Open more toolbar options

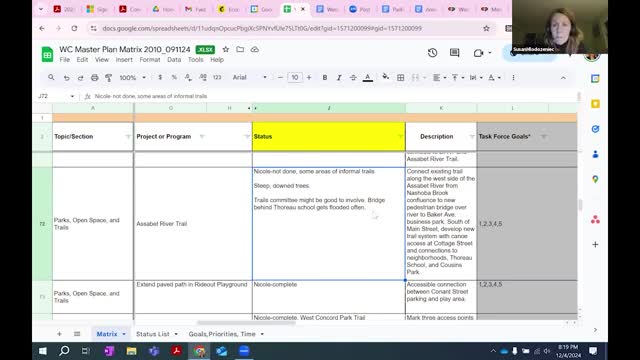(513, 78)
